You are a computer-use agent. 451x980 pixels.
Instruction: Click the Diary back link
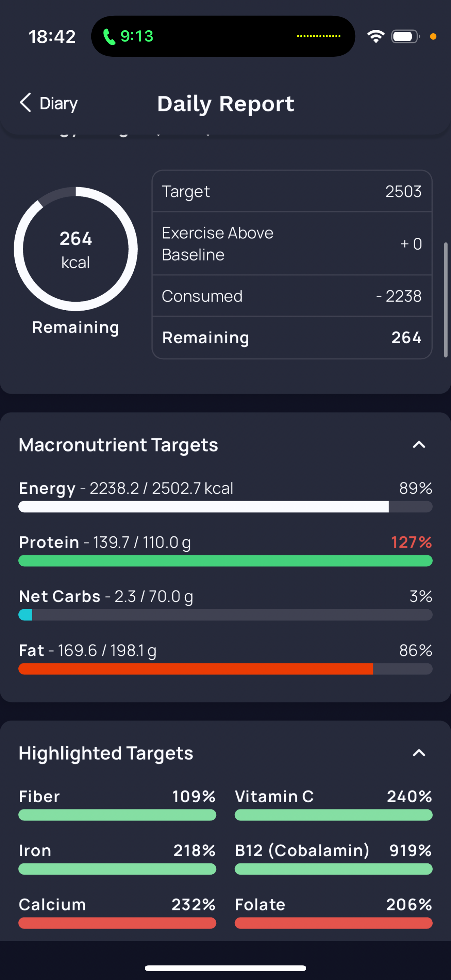pyautogui.click(x=59, y=104)
